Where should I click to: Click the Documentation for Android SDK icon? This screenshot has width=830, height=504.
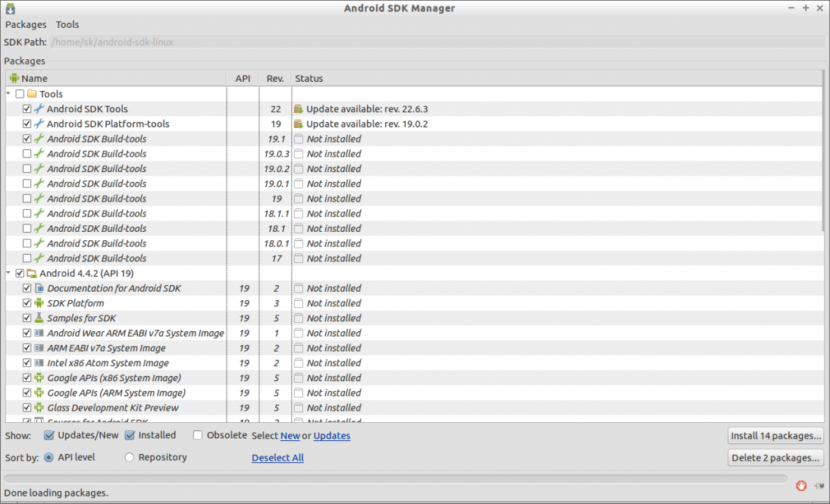tap(39, 289)
